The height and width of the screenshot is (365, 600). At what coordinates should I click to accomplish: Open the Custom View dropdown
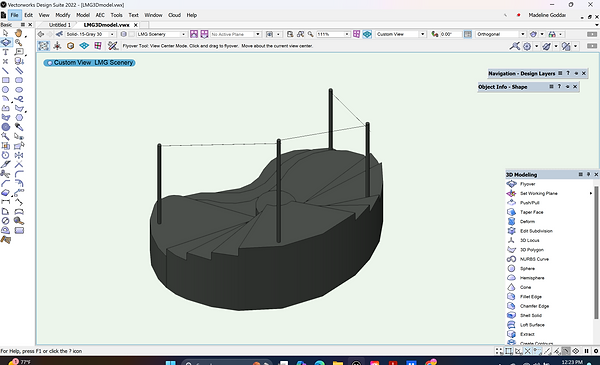(x=400, y=34)
